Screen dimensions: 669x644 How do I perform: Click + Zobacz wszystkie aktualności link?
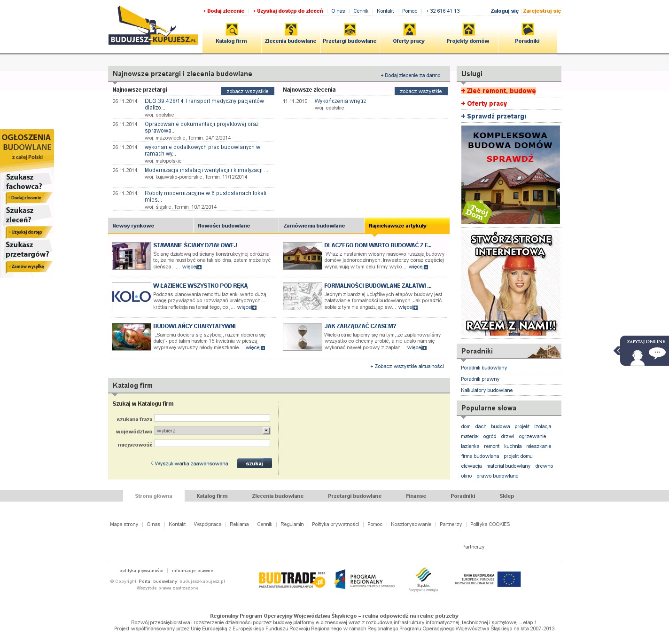coord(407,366)
